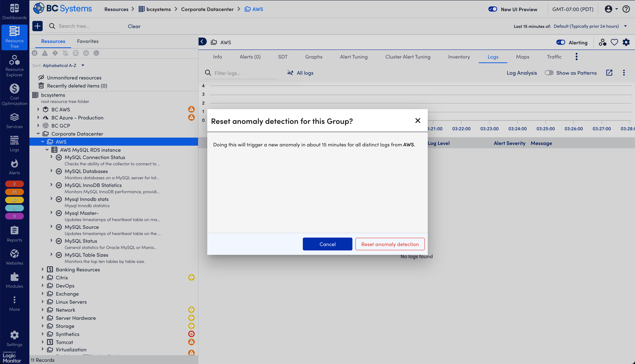Click the Reset anomaly detection button
Screen dimensions: 635x364
pyautogui.click(x=390, y=244)
